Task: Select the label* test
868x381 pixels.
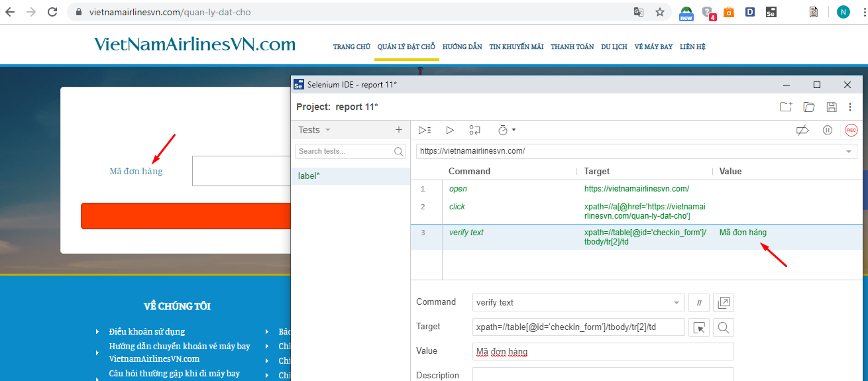Action: tap(351, 176)
